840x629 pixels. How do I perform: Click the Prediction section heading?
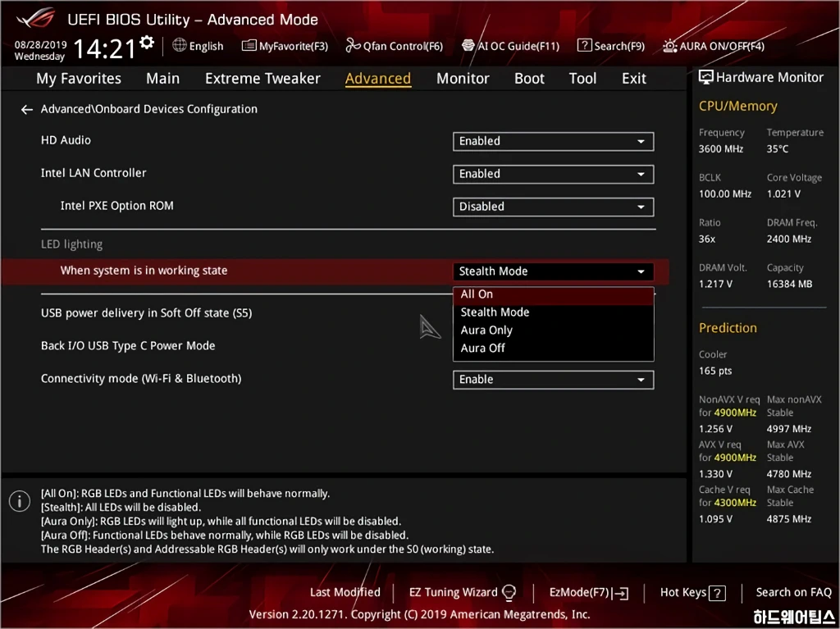point(728,328)
